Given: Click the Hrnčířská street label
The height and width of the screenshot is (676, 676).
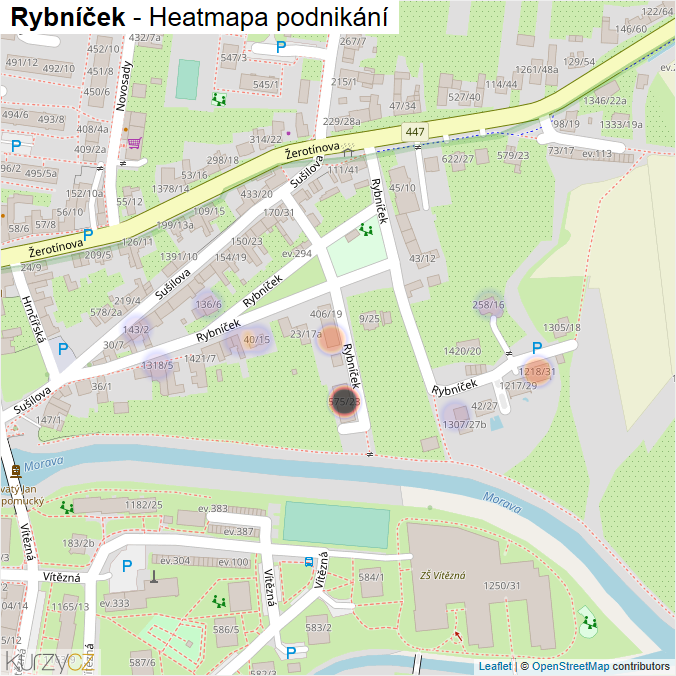Looking at the screenshot, I should pyautogui.click(x=33, y=319).
